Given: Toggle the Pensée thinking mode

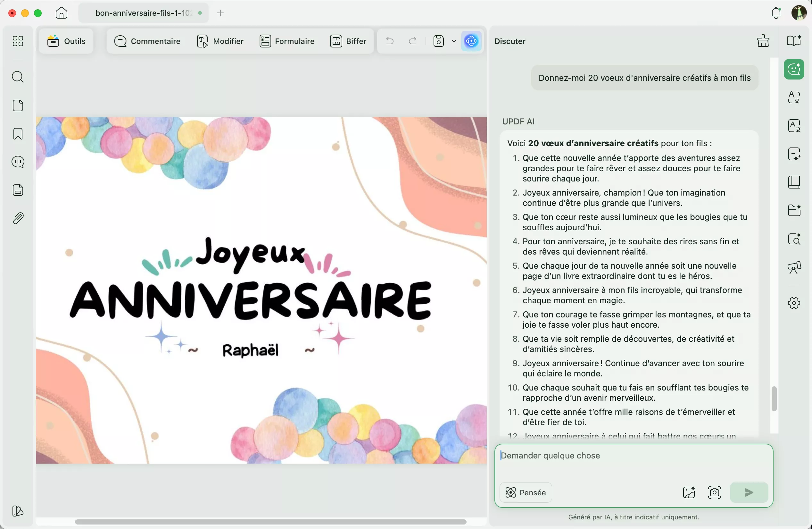Looking at the screenshot, I should [x=525, y=492].
